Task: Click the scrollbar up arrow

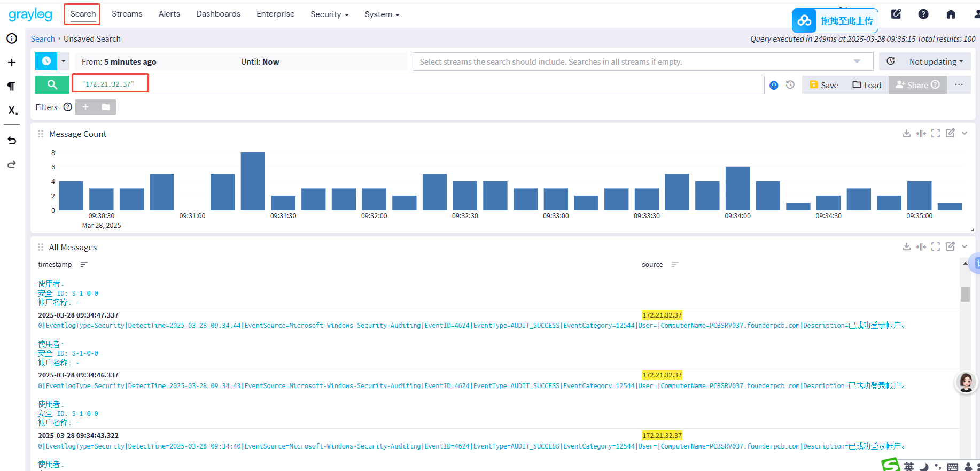Action: 965,264
